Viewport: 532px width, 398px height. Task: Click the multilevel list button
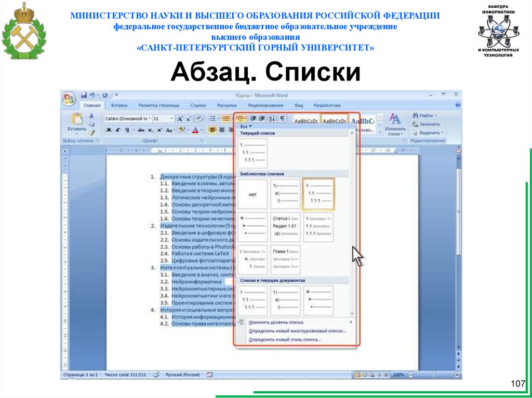241,119
